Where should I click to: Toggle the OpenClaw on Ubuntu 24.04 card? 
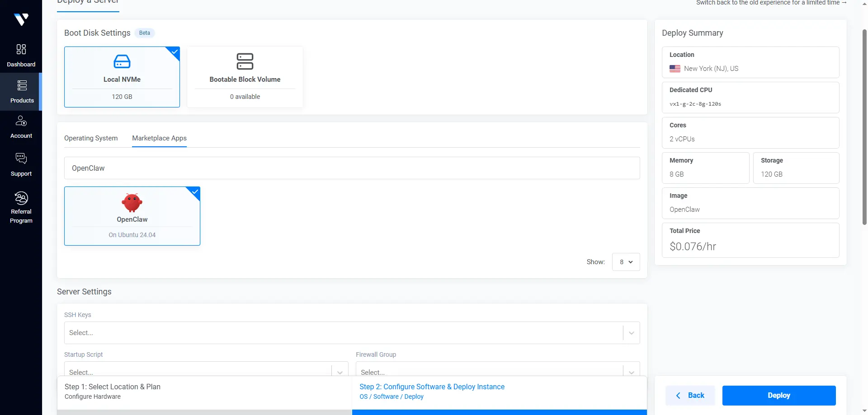coord(132,216)
